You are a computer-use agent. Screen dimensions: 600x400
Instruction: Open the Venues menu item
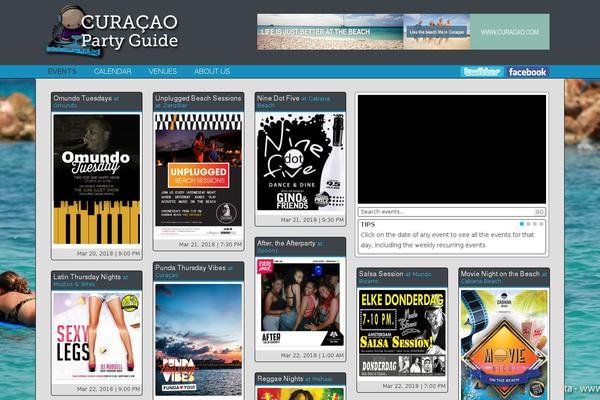[163, 72]
